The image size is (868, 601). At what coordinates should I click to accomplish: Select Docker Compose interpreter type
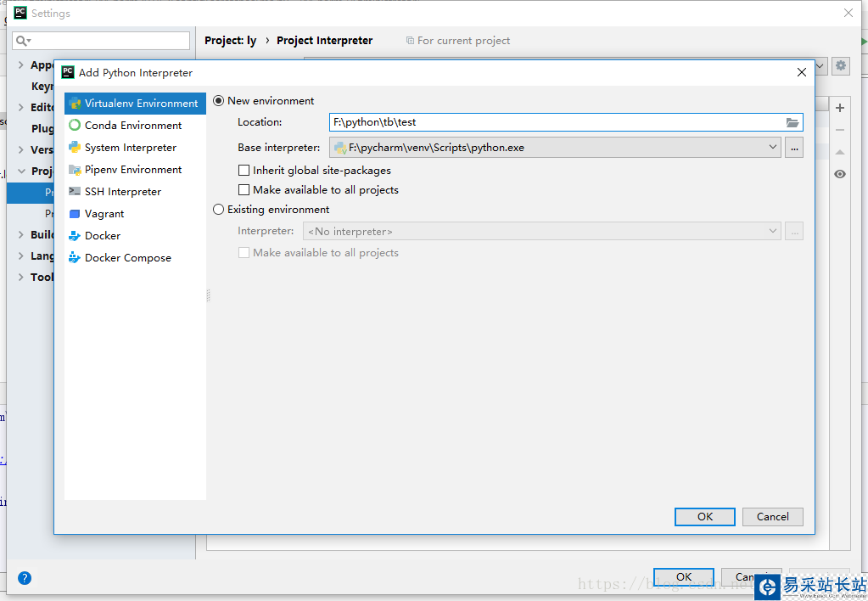click(127, 258)
